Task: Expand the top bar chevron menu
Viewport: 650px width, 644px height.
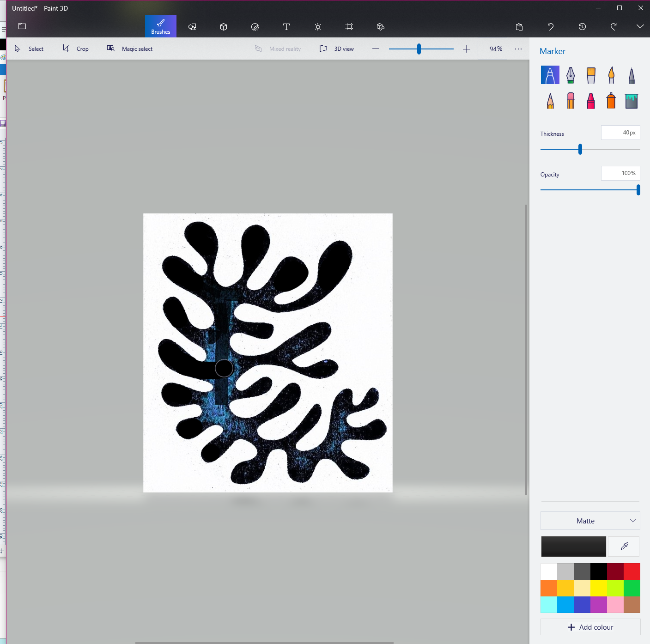Action: [640, 26]
